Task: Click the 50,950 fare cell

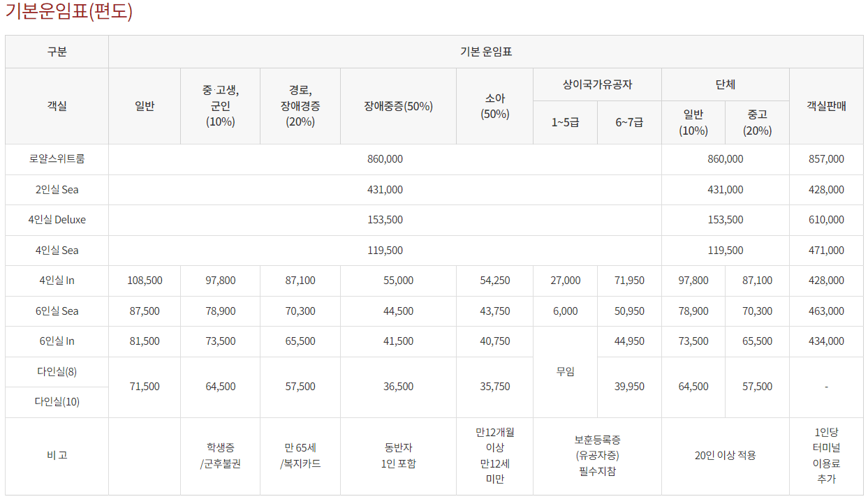Action: point(629,311)
